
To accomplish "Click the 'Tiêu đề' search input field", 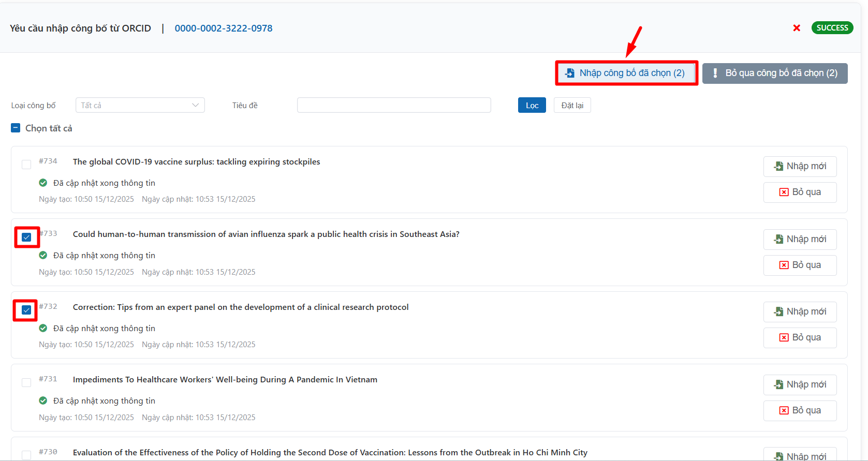I will point(393,105).
